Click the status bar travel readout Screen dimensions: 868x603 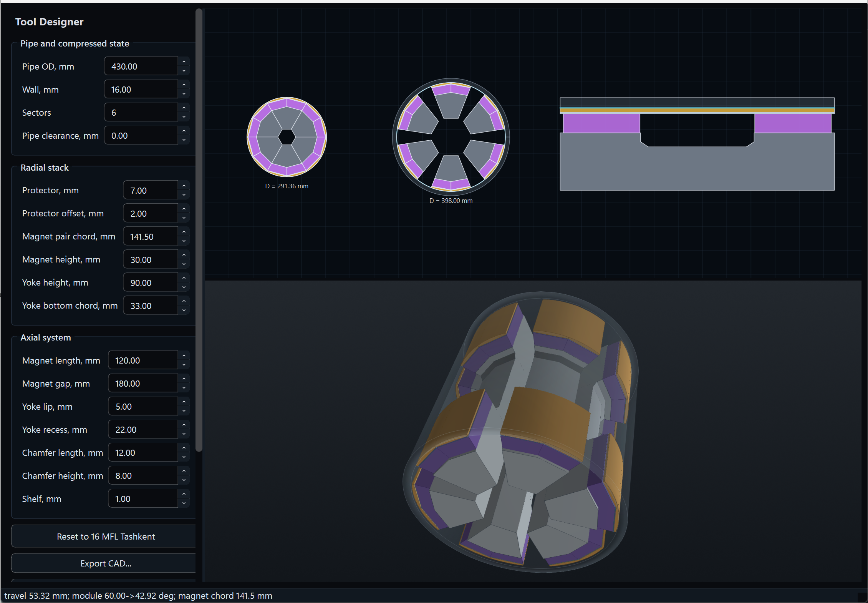click(x=138, y=595)
